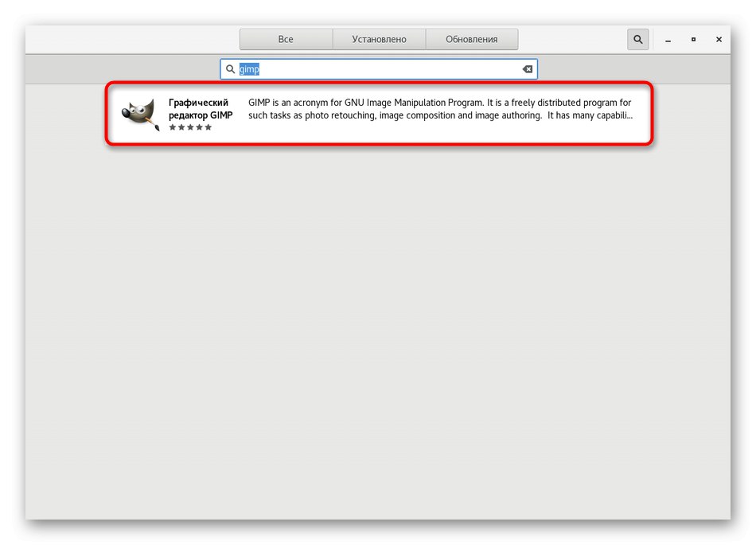Viewport: 756px width, 545px height.
Task: Maximize the software center window
Action: pyautogui.click(x=693, y=40)
